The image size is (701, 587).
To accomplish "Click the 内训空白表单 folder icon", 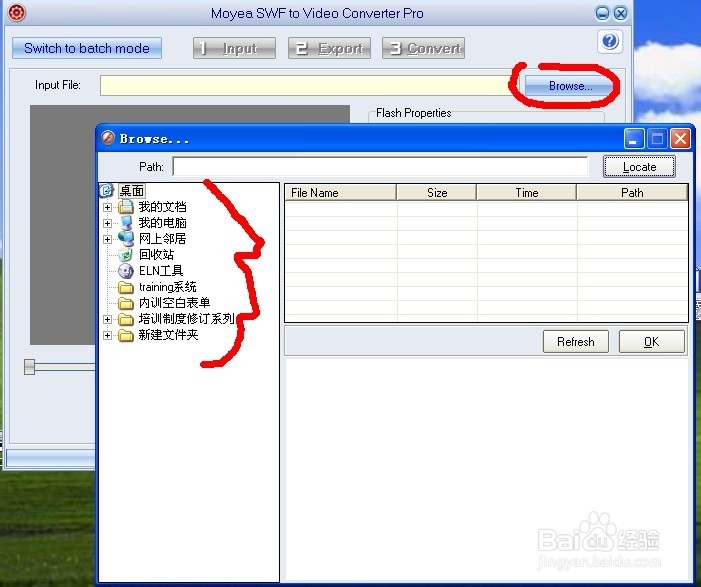I will tap(126, 303).
